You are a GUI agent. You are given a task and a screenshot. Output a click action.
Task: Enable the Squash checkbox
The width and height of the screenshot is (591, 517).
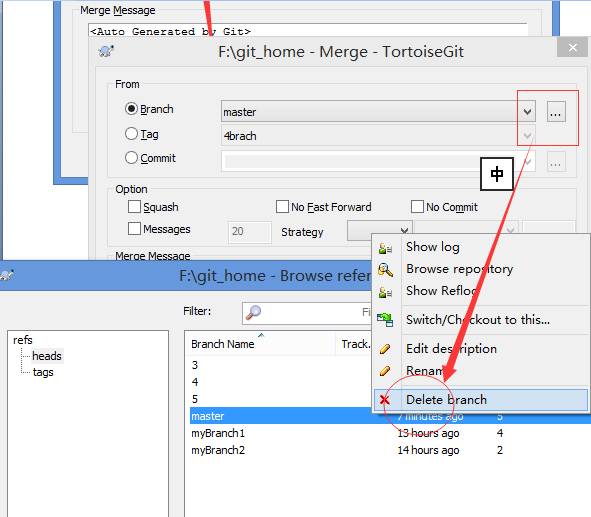(x=134, y=206)
